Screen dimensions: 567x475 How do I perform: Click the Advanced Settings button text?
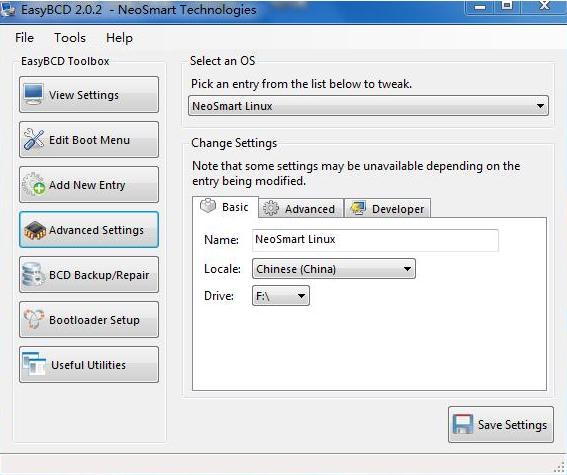[x=96, y=230]
